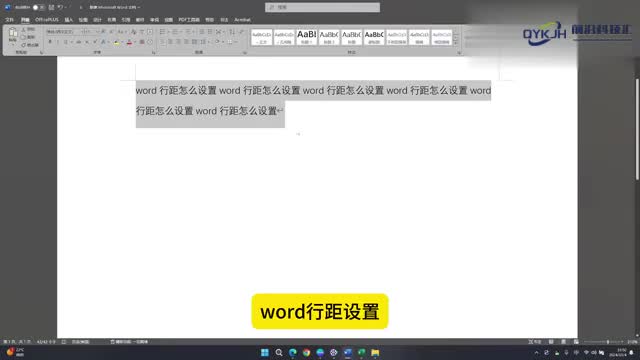Viewport: 640px width, 360px height.
Task: Toggle Subscript formatting
Action: pyautogui.click(x=87, y=42)
